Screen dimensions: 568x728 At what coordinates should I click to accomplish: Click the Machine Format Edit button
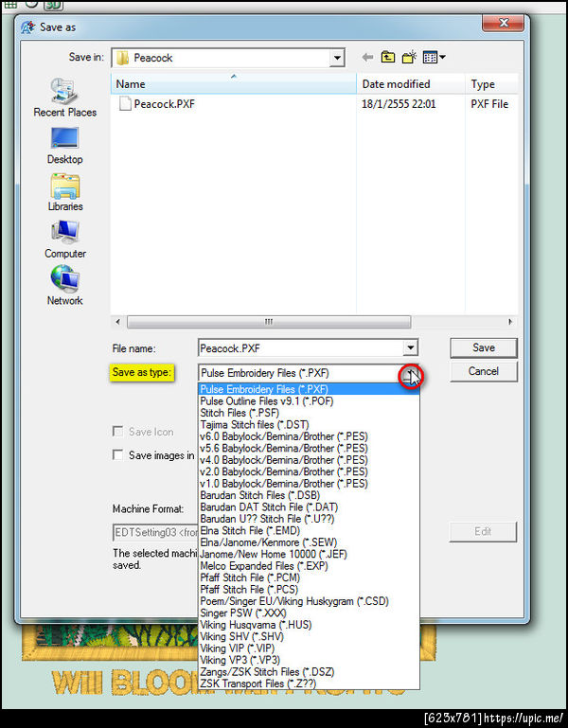pos(483,532)
